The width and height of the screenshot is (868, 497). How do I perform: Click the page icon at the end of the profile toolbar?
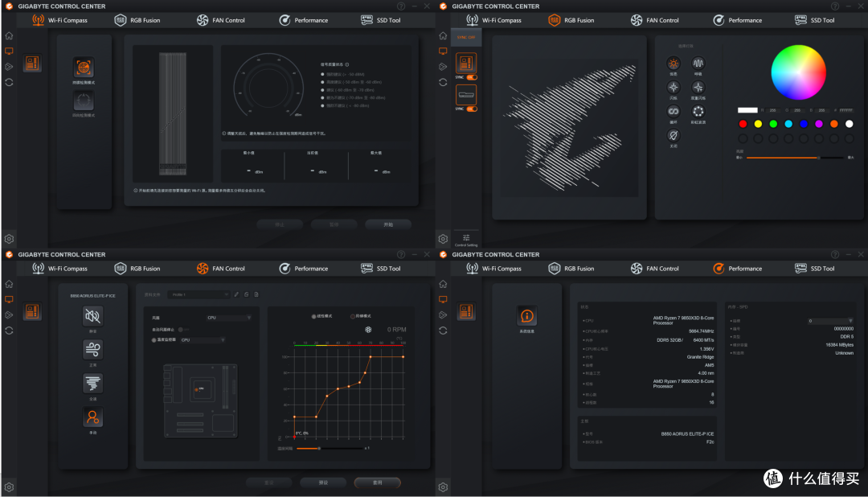[x=256, y=295]
